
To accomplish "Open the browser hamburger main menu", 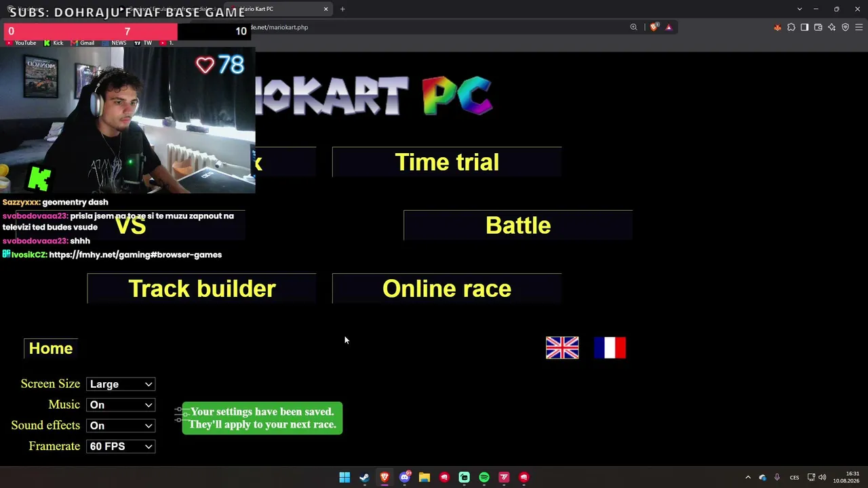I will click(859, 27).
